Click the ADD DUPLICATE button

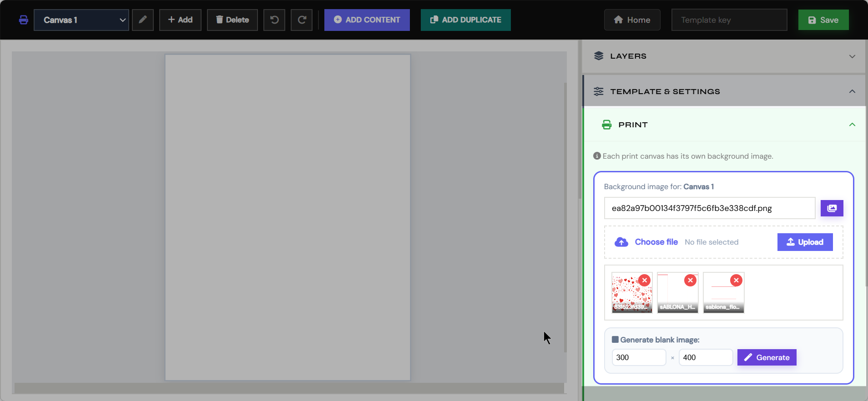point(466,20)
